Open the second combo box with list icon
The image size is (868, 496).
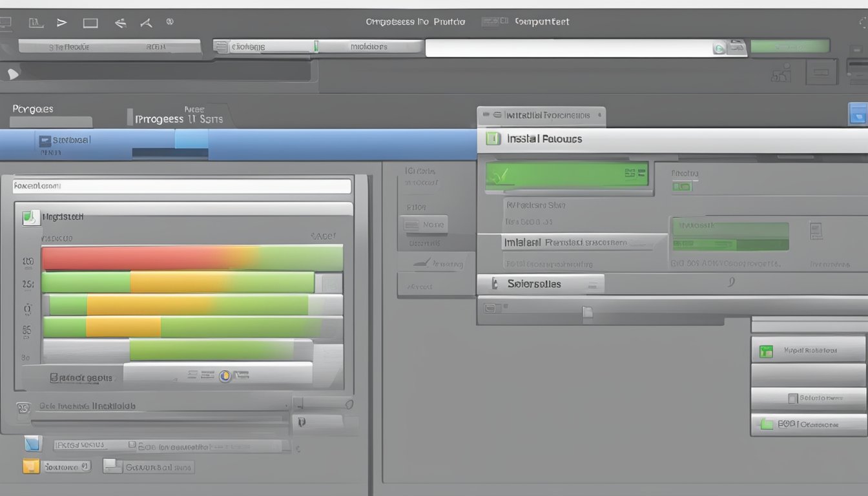click(263, 46)
